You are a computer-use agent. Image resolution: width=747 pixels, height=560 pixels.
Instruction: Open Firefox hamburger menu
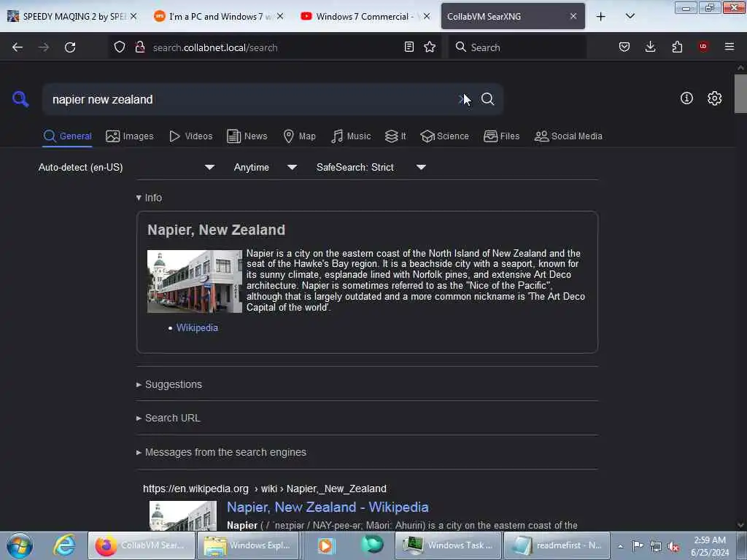pos(729,47)
